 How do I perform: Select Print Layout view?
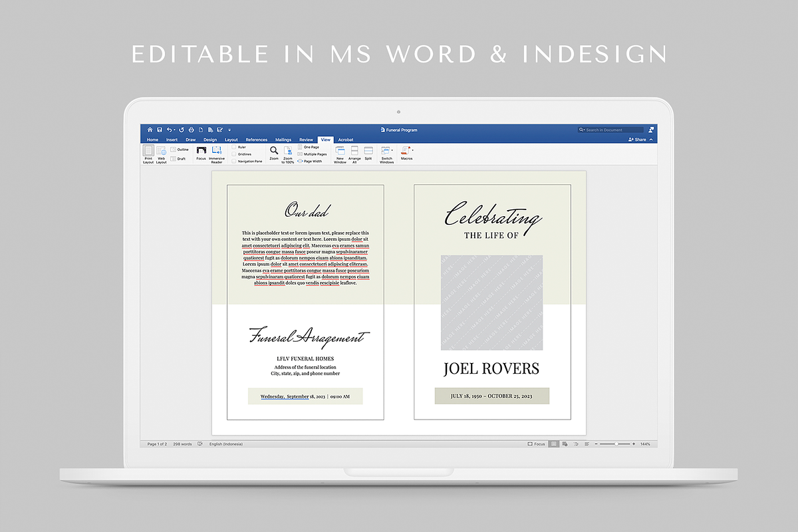(x=148, y=155)
